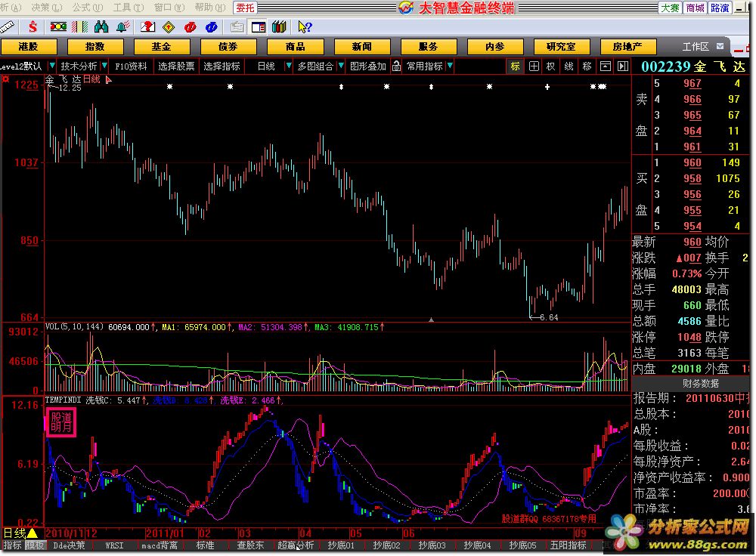Click the crosshair grid icon
The height and width of the screenshot is (556, 756).
point(534,66)
